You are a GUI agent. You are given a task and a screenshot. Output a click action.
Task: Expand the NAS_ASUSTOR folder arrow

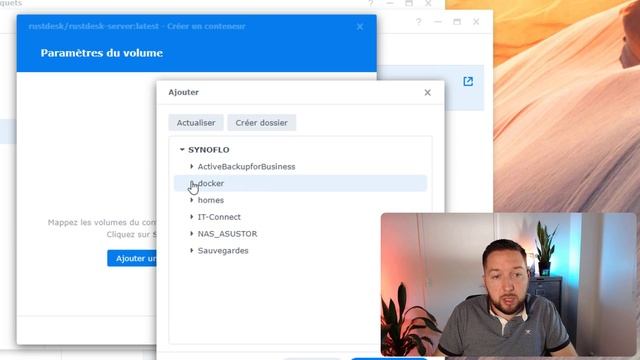point(191,233)
